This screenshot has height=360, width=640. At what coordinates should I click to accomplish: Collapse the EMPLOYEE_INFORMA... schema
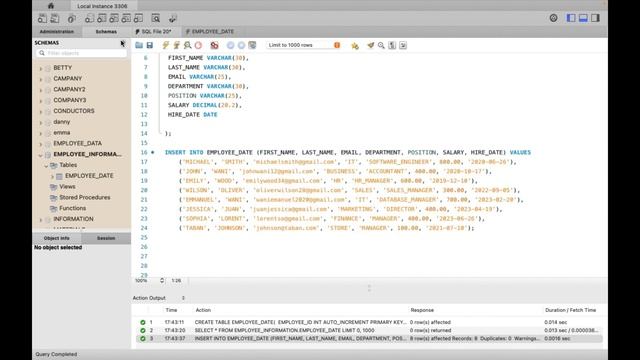[41, 155]
